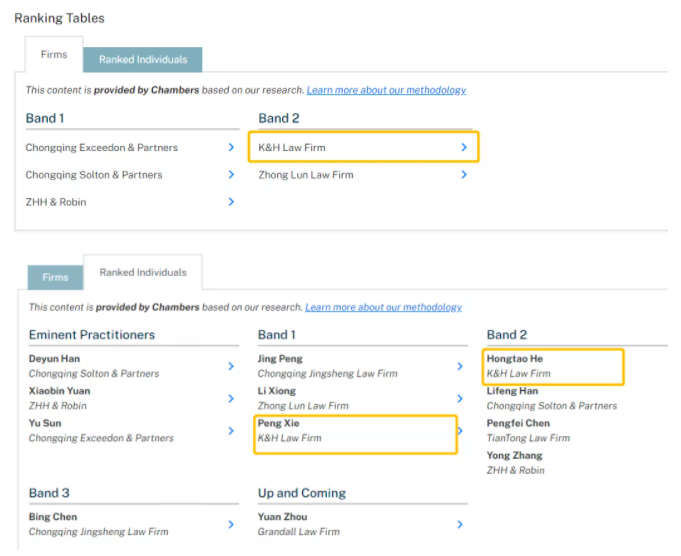
Task: Select Bing Chen in Band 3
Action: (x=53, y=517)
